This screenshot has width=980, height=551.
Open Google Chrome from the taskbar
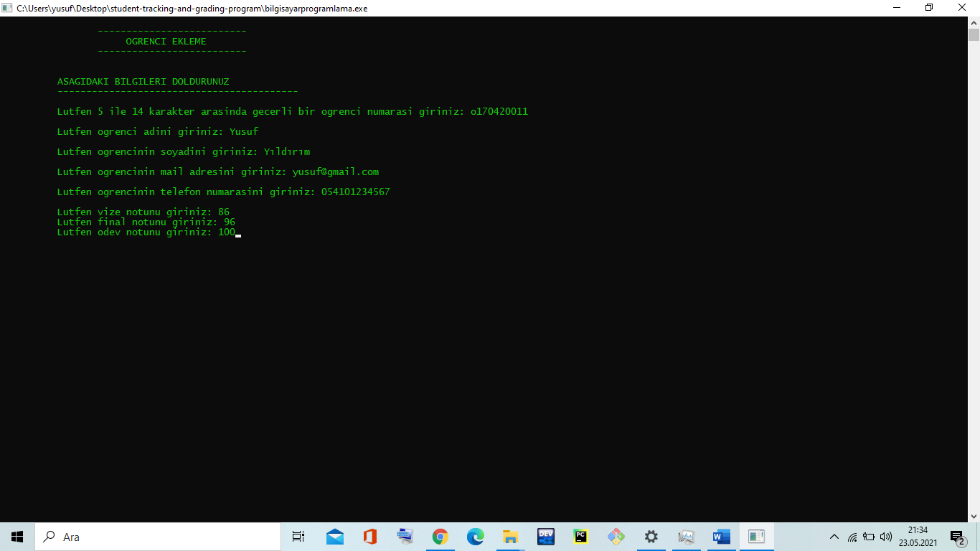(440, 537)
